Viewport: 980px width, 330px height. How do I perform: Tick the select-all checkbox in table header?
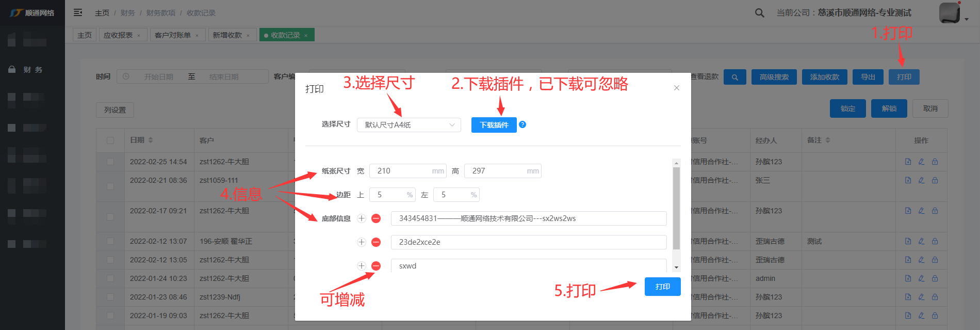[110, 140]
